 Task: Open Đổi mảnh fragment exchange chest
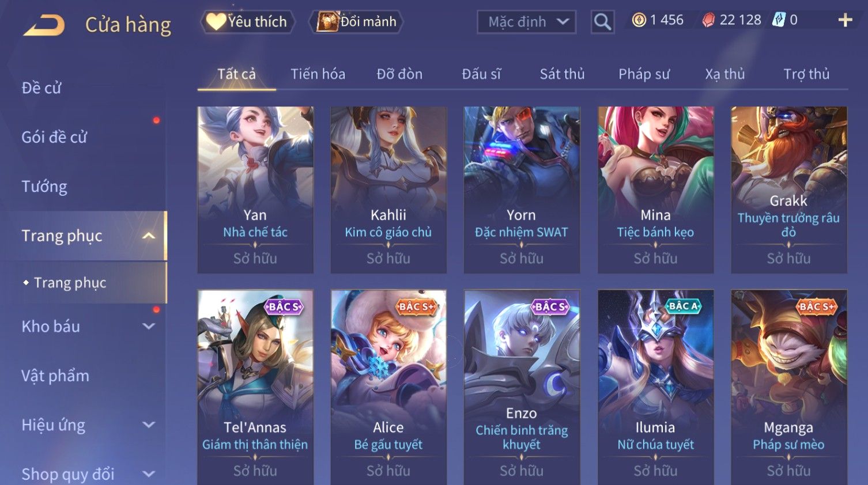pos(356,22)
